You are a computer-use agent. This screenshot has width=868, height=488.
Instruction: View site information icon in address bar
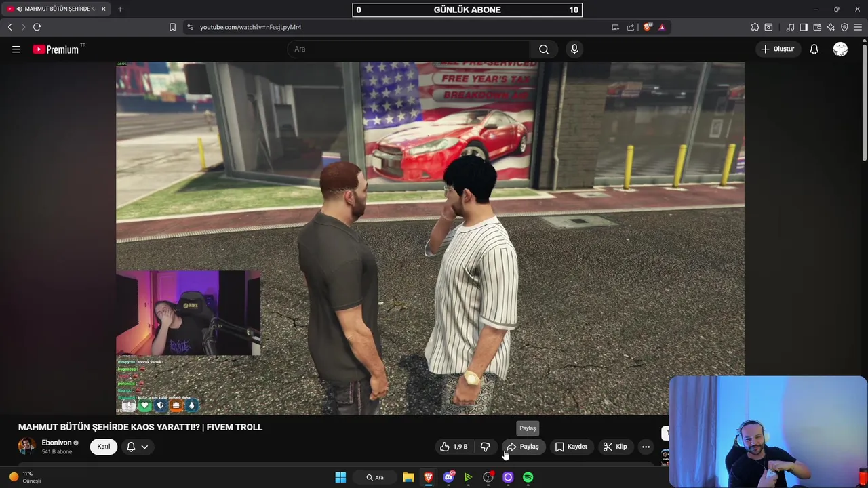pos(190,27)
